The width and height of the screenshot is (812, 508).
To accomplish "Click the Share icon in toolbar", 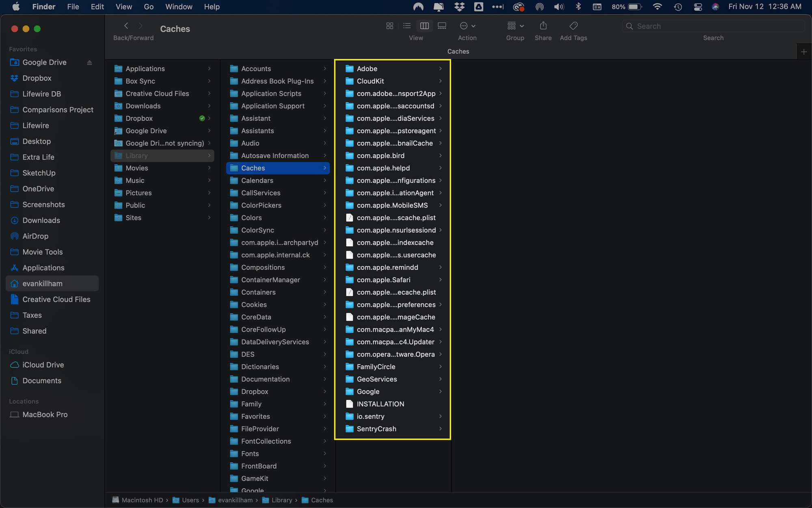I will click(x=542, y=26).
